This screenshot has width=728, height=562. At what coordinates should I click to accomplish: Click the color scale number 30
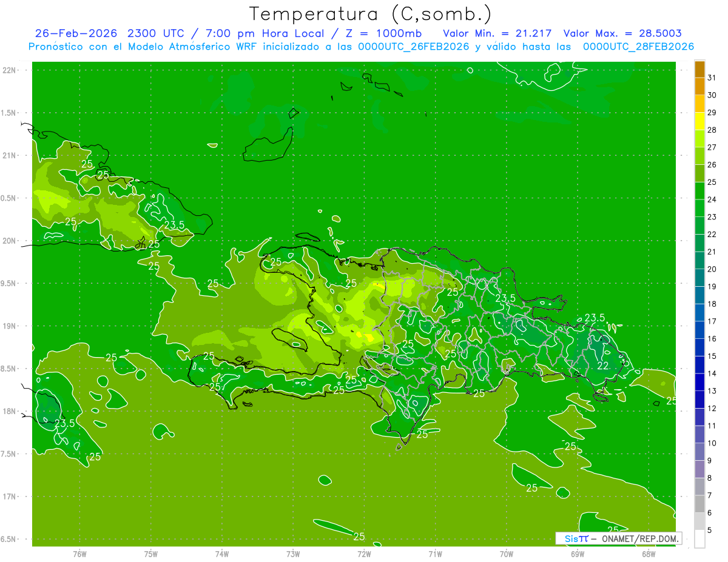click(712, 95)
